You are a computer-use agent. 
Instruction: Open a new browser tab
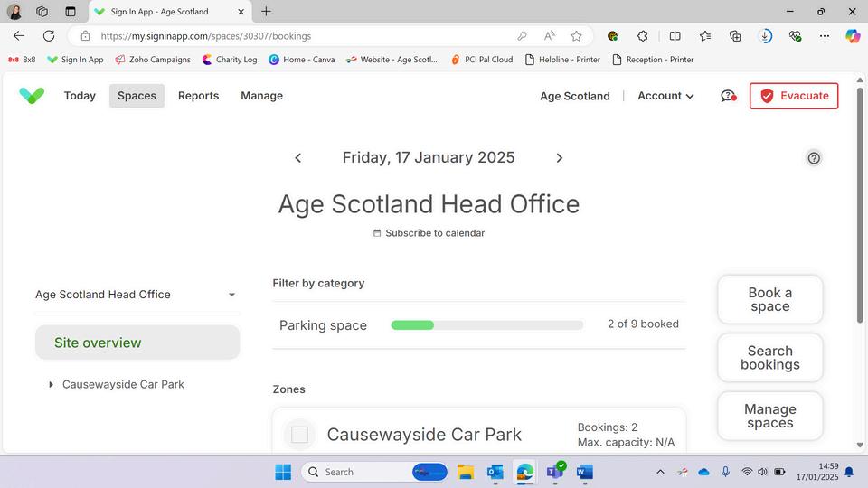pyautogui.click(x=266, y=11)
